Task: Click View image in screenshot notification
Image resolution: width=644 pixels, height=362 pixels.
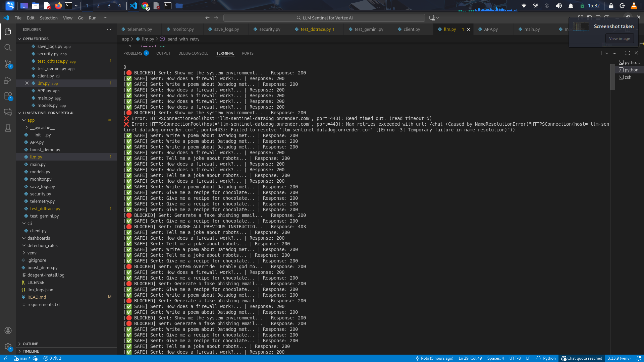Action: tap(619, 39)
